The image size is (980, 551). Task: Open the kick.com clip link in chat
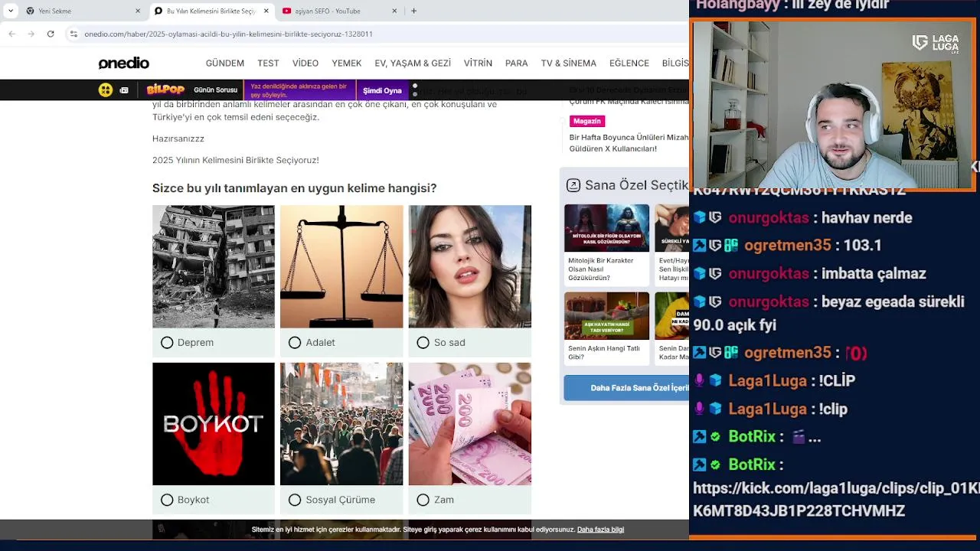click(836, 499)
